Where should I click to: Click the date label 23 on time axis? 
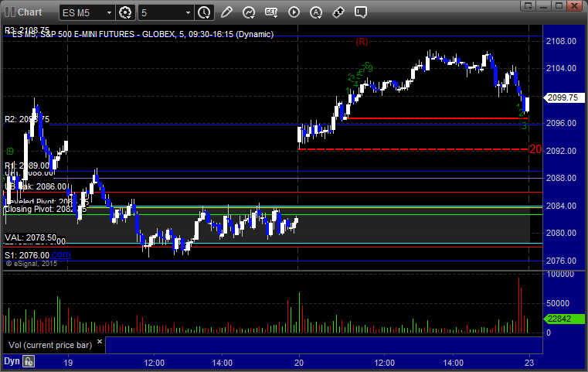[x=529, y=363]
